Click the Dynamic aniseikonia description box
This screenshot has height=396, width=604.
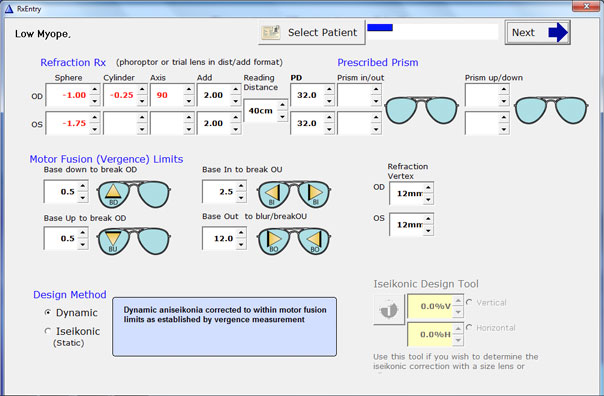click(225, 327)
